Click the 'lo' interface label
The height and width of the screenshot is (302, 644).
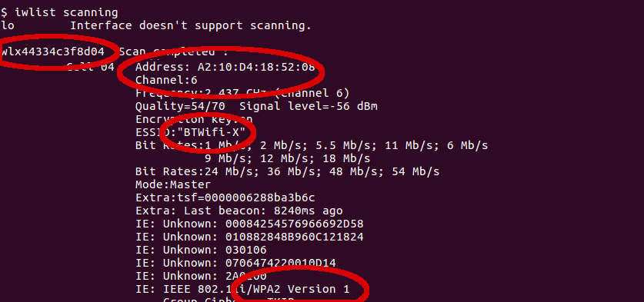[8, 26]
